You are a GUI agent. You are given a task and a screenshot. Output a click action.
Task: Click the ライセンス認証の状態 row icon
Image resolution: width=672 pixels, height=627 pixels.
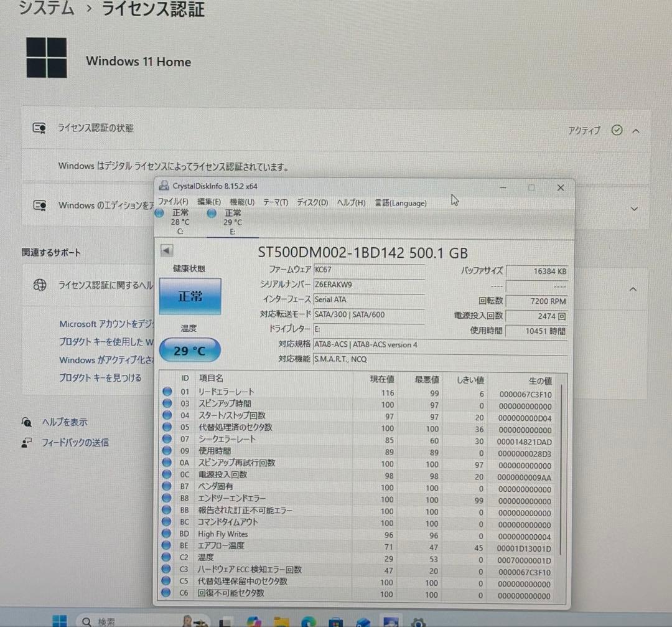click(x=39, y=128)
